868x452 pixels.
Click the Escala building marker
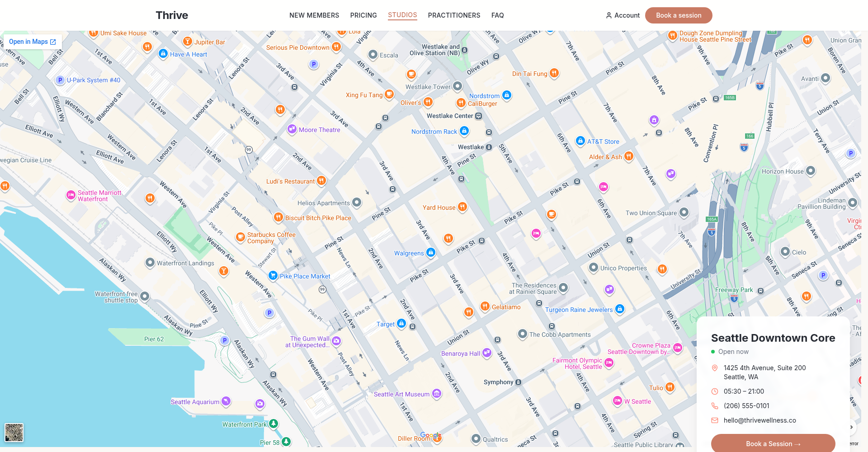tap(373, 54)
